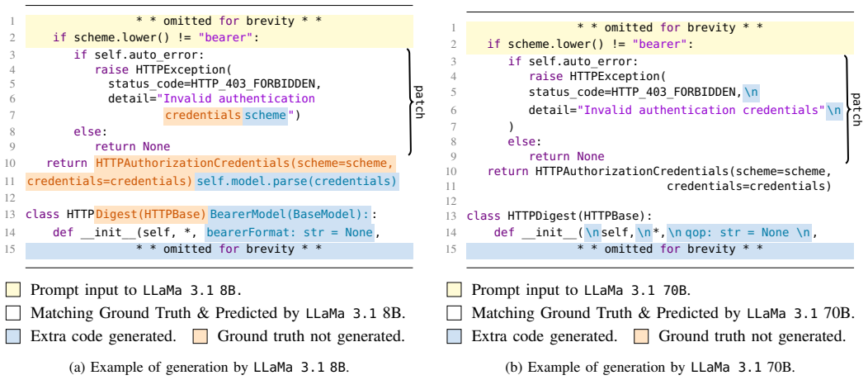This screenshot has width=868, height=380.
Task: Click the yellow swatch beside 'Prompt input to LLaMa 3.1 70B'
Action: [455, 290]
